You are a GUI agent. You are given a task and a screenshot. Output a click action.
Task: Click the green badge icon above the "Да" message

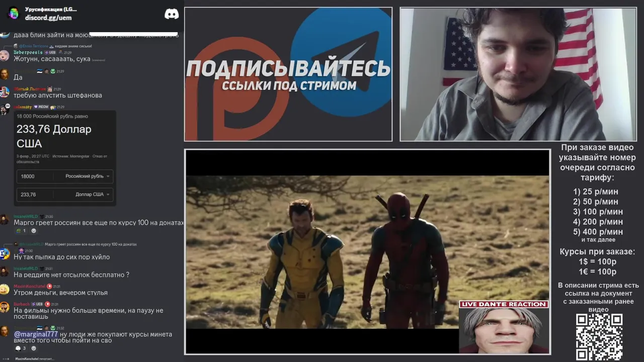[53, 71]
